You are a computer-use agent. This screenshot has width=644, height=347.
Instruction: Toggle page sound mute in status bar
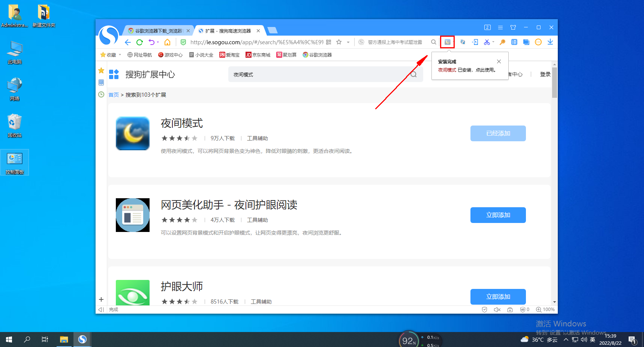coord(497,310)
